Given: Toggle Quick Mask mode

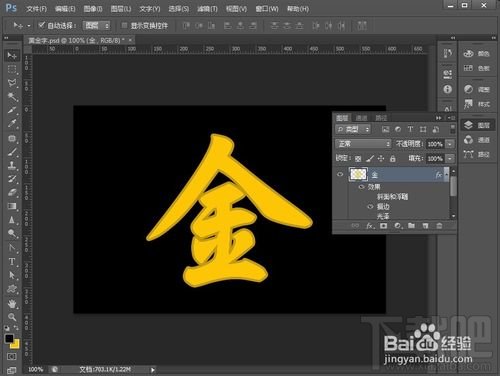Looking at the screenshot, I should click(11, 357).
